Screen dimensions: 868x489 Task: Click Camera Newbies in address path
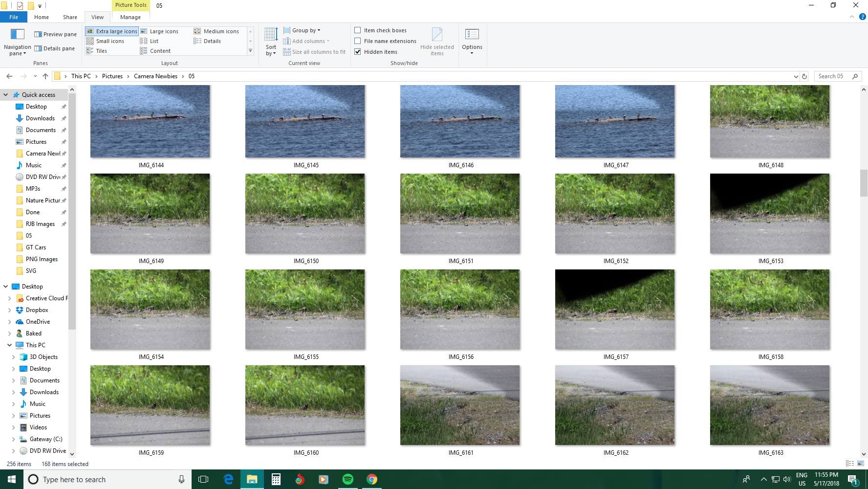point(155,76)
